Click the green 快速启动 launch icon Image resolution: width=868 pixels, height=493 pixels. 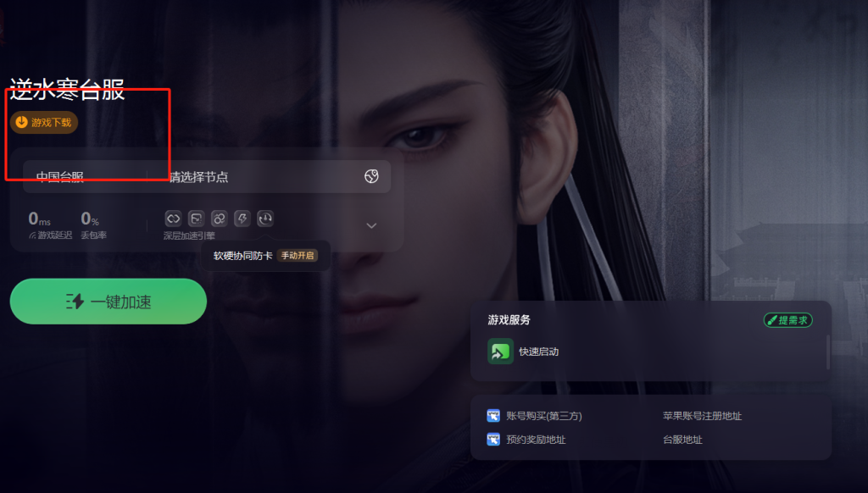click(x=500, y=352)
